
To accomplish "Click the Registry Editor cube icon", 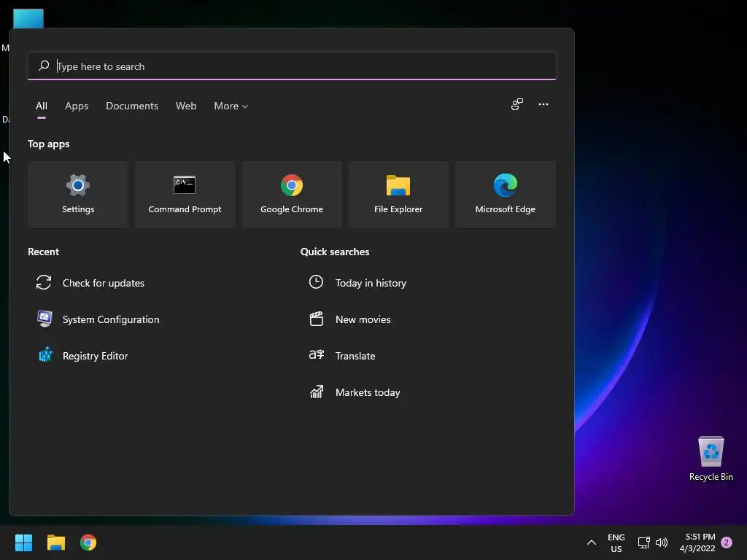I will click(45, 355).
